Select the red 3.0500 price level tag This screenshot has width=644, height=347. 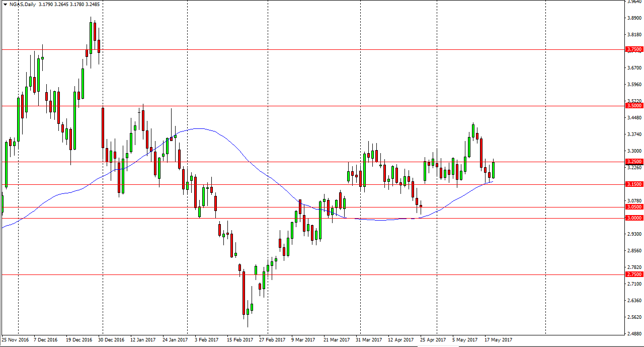(x=634, y=206)
